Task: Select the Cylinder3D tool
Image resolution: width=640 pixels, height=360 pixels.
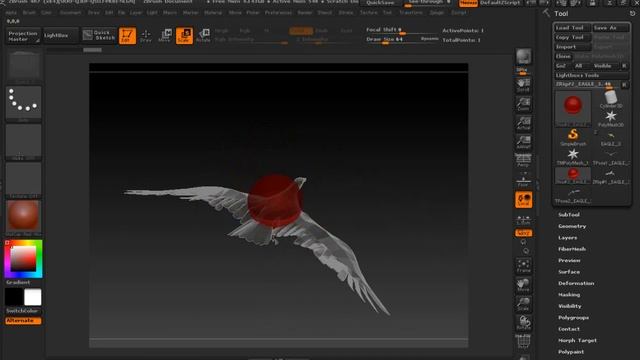Action: tap(611, 99)
